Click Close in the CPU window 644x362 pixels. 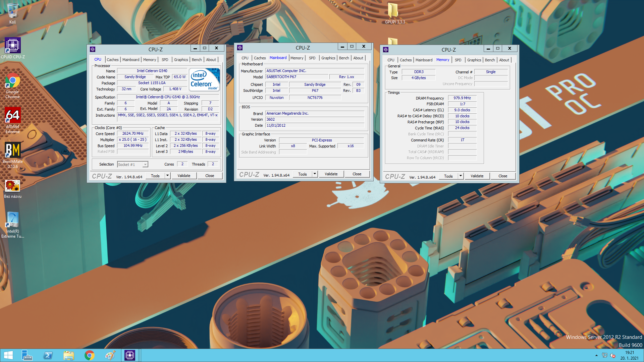(x=210, y=176)
